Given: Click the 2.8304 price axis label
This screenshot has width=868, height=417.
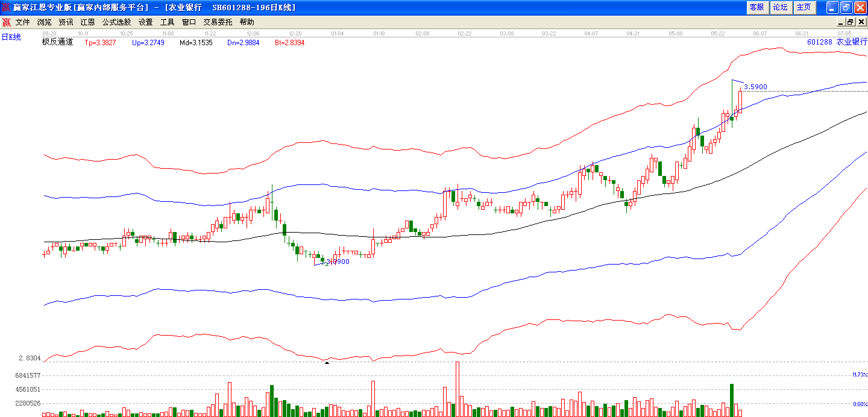Looking at the screenshot, I should point(30,359).
